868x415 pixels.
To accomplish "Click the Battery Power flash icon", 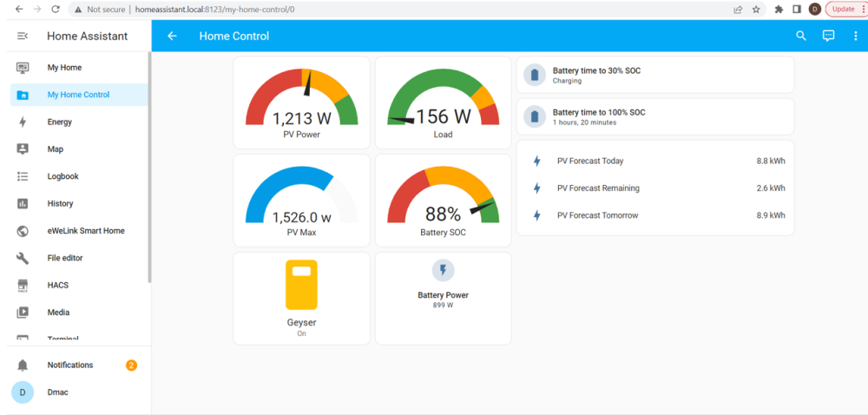I will (x=443, y=270).
